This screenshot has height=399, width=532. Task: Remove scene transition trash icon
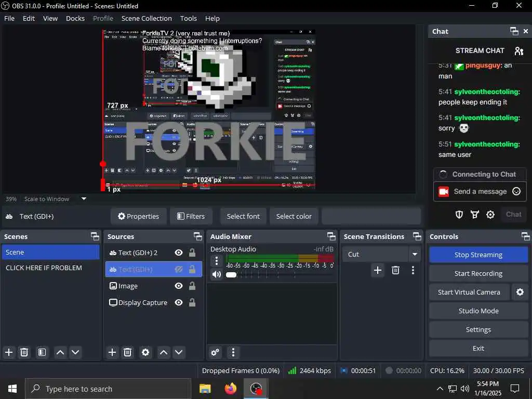click(395, 270)
